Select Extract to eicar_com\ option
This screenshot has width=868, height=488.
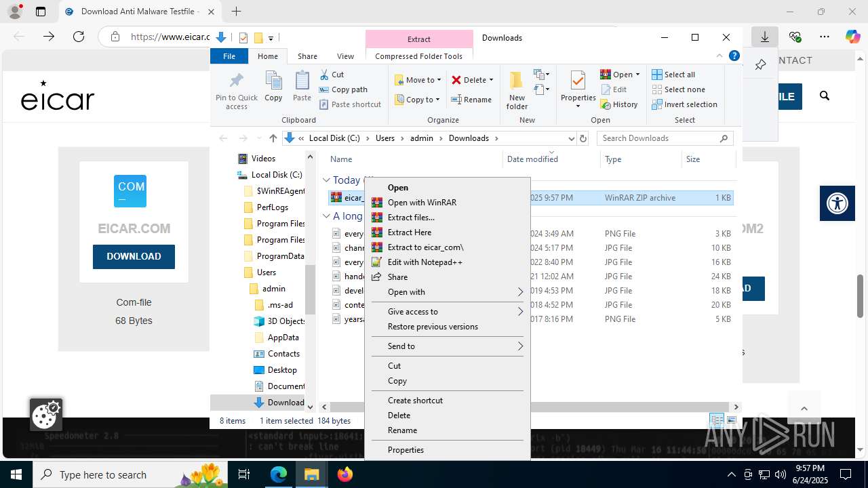coord(448,247)
